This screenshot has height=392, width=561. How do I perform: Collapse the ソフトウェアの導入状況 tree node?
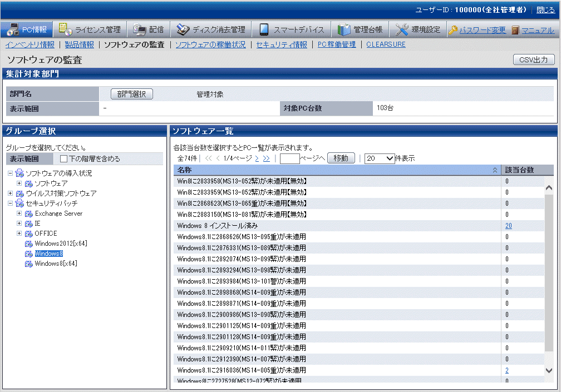coord(11,173)
